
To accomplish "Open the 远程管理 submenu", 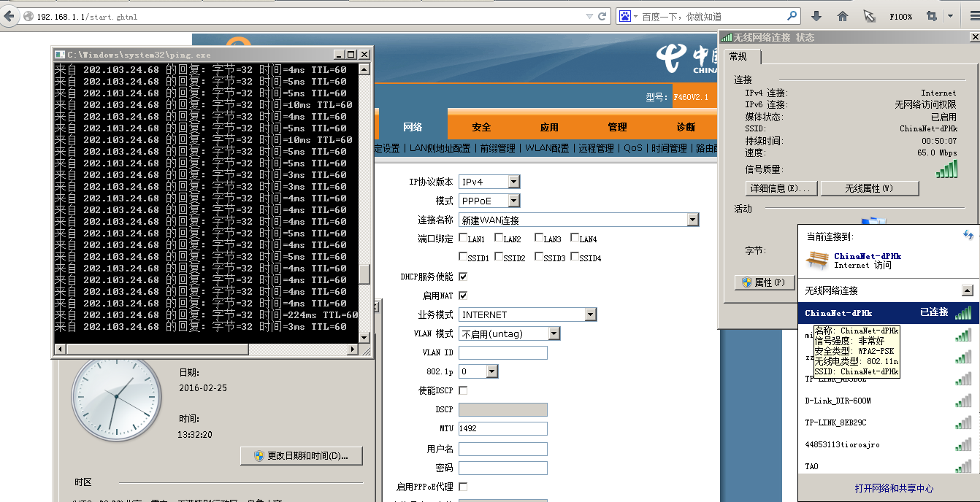I will (x=596, y=148).
